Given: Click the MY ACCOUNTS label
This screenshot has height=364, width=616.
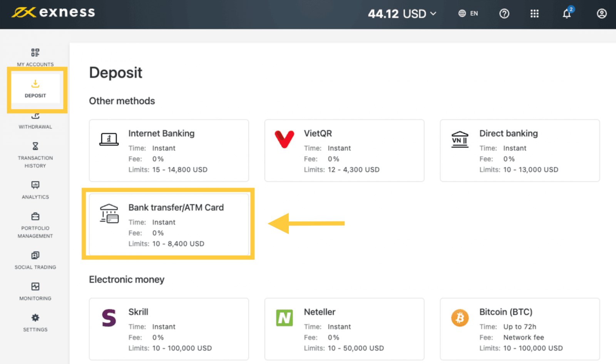Looking at the screenshot, I should (x=35, y=64).
